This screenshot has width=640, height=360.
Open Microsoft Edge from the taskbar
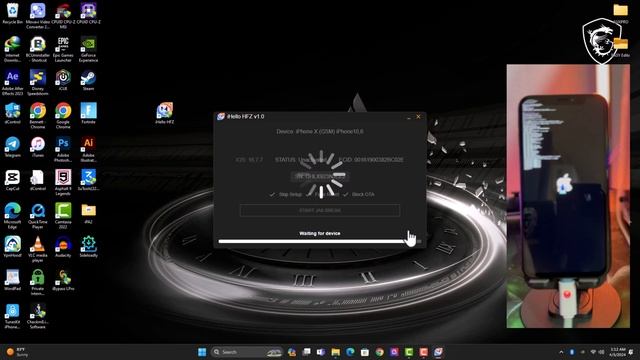(x=350, y=352)
